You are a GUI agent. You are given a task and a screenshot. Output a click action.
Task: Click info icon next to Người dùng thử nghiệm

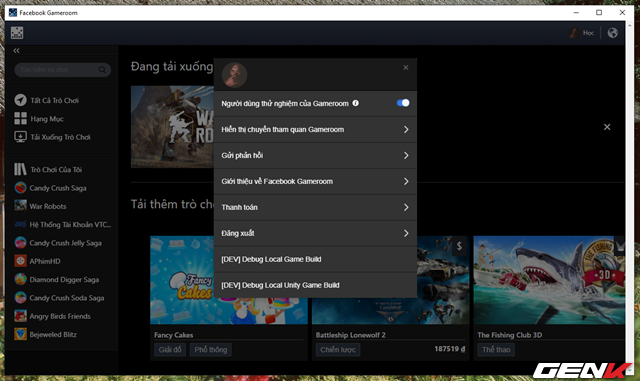point(356,103)
